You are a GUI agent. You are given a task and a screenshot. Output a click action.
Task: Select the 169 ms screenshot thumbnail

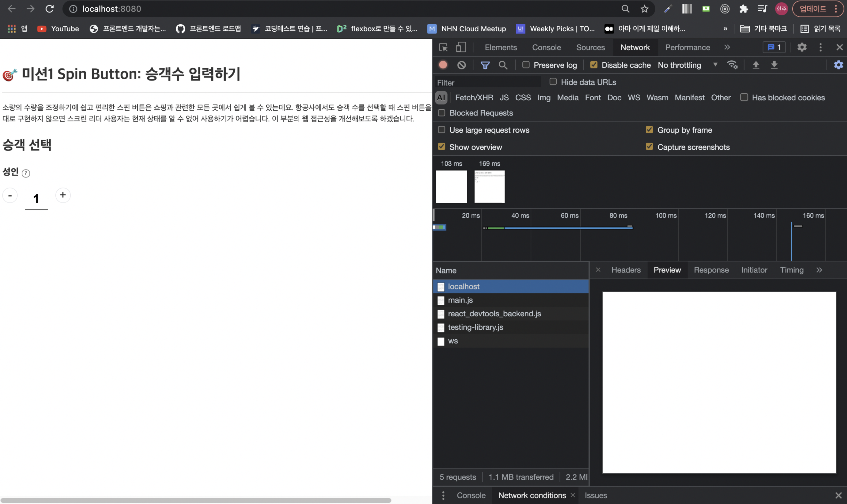pyautogui.click(x=489, y=186)
